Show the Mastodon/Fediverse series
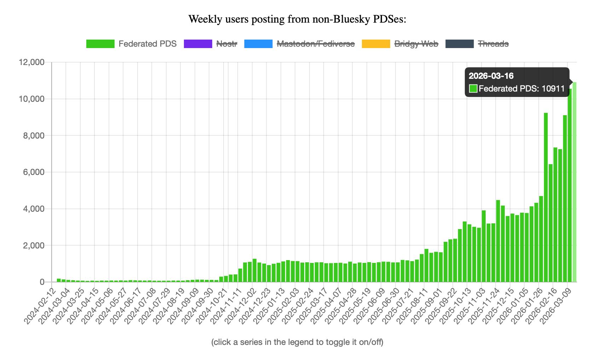Image resolution: width=595 pixels, height=364 pixels. coord(315,44)
